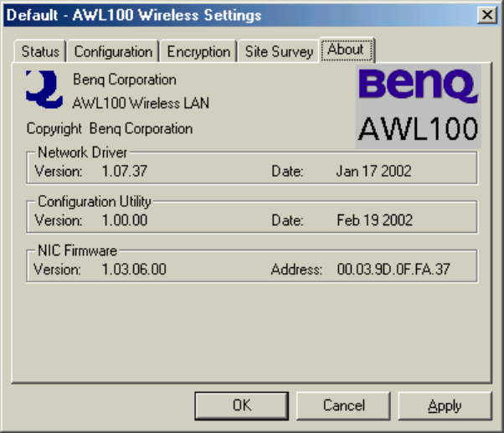Close the AWL100 Wireless Settings window
Screen dimensions: 504x433
click(487, 14)
